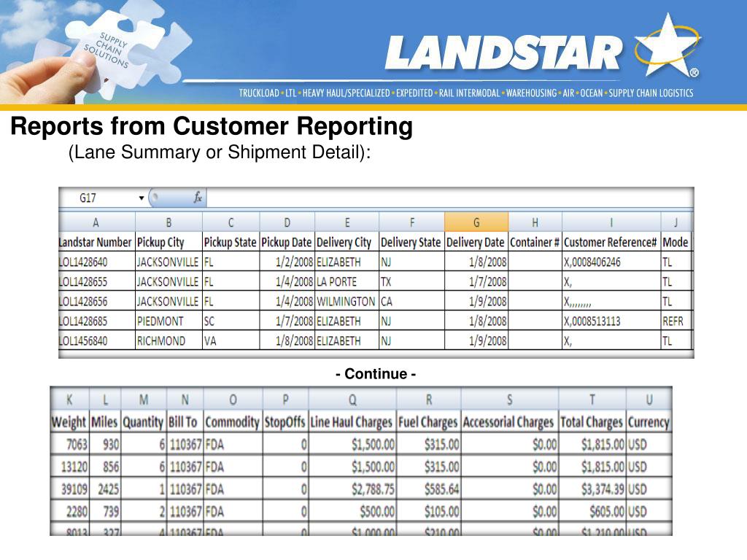Select the REFR mode cell
The height and width of the screenshot is (560, 747).
pyautogui.click(x=676, y=322)
